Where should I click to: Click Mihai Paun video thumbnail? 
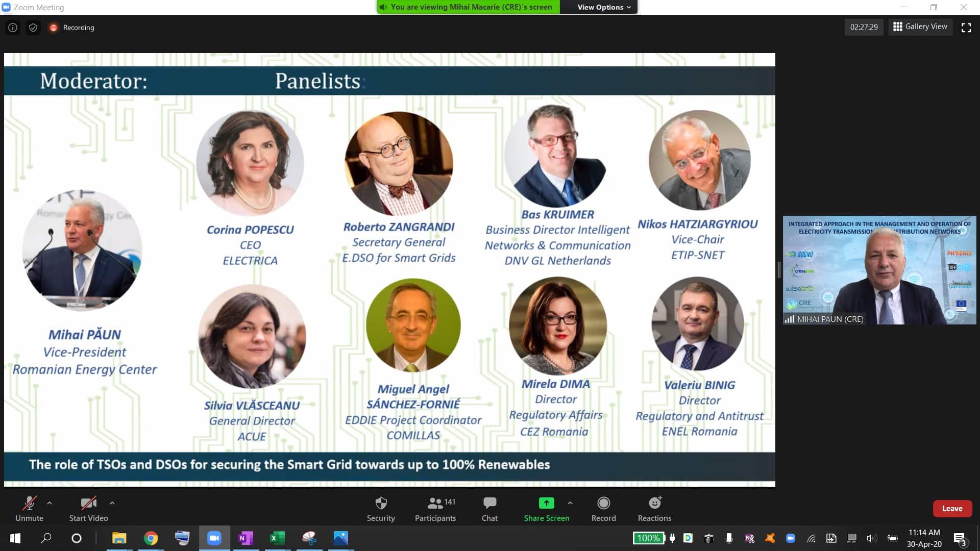[x=879, y=270]
